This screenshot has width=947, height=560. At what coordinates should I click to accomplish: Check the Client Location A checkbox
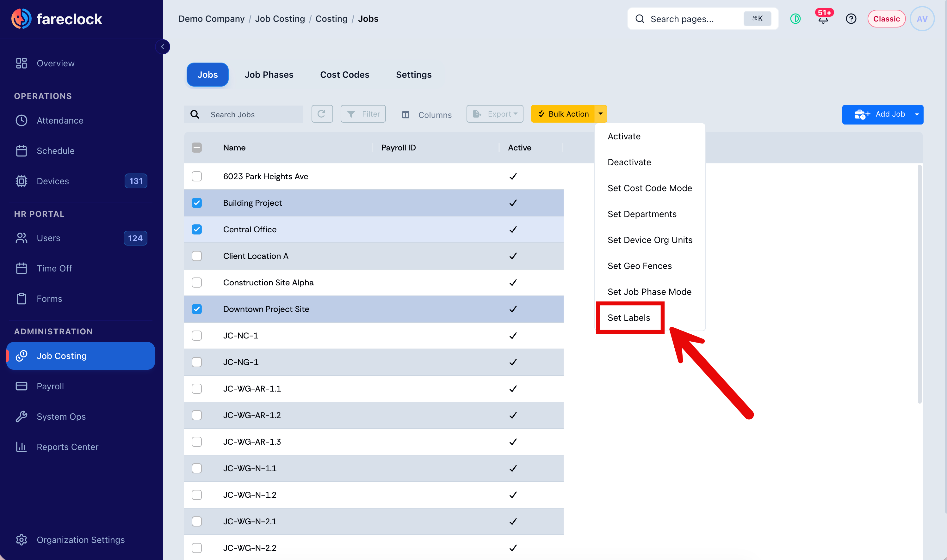tap(197, 256)
